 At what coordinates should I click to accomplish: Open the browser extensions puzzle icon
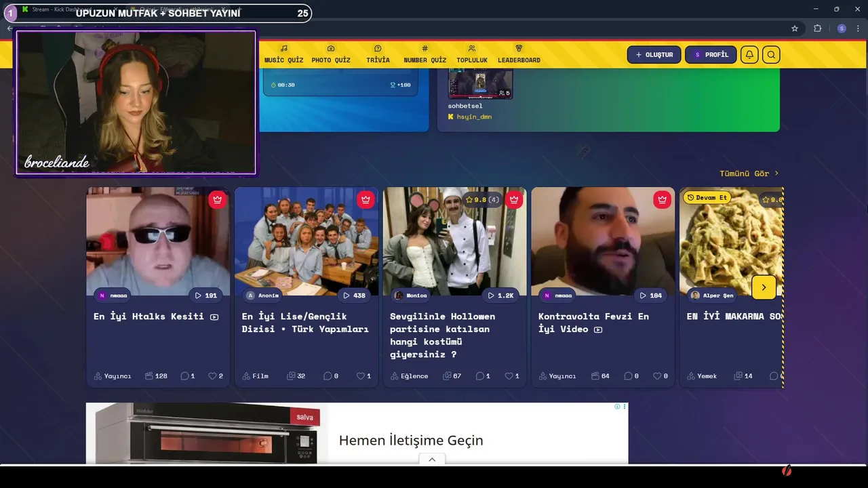817,28
